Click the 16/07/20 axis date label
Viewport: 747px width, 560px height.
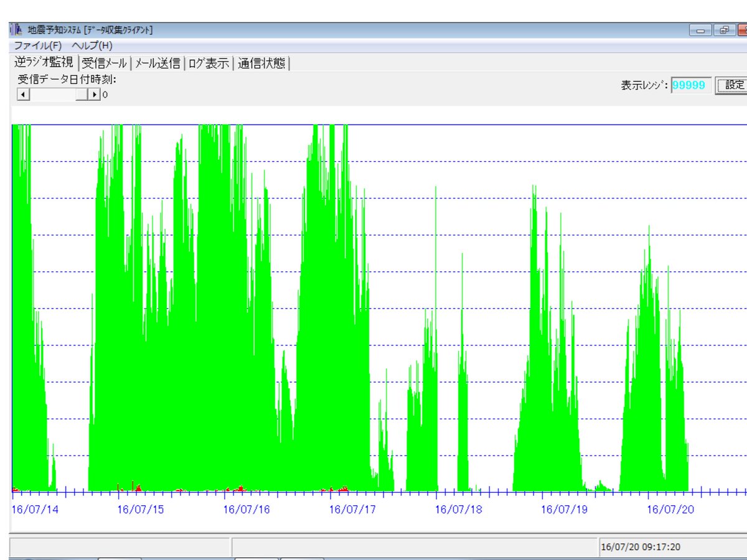coord(670,509)
